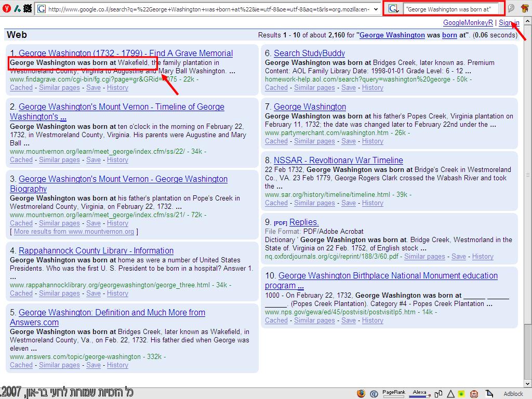This screenshot has width=532, height=399.
Task: Open Mount Vernon George Washington Biography result
Action: click(x=119, y=184)
